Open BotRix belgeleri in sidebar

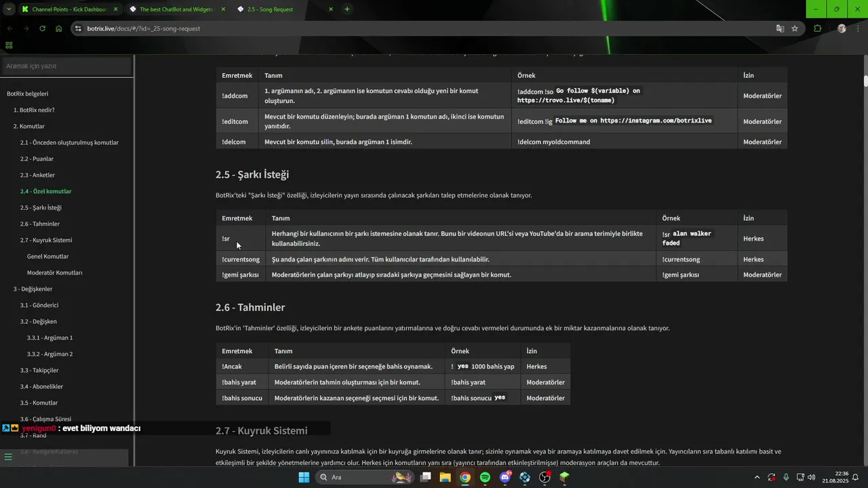coord(27,94)
